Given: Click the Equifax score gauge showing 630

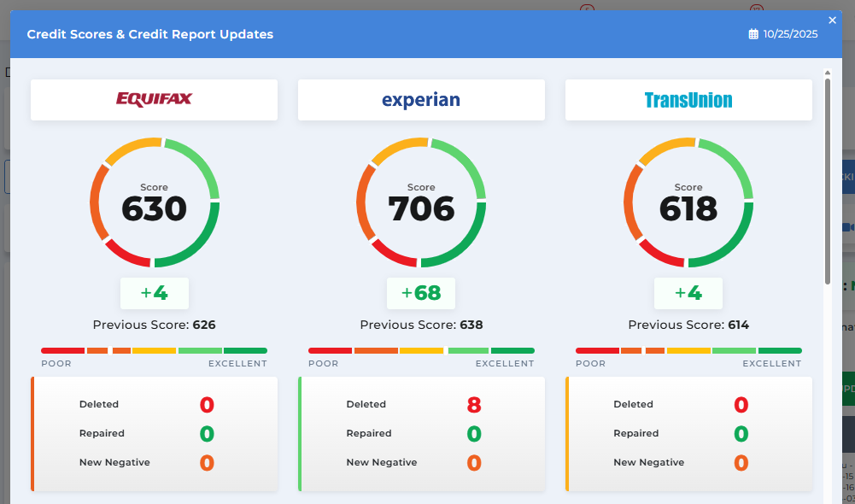Looking at the screenshot, I should 155,202.
